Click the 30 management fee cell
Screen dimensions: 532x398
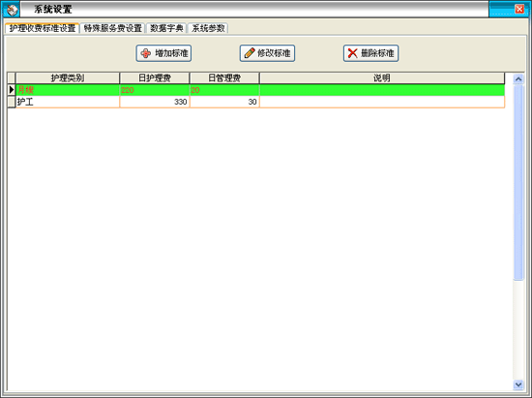click(x=224, y=102)
